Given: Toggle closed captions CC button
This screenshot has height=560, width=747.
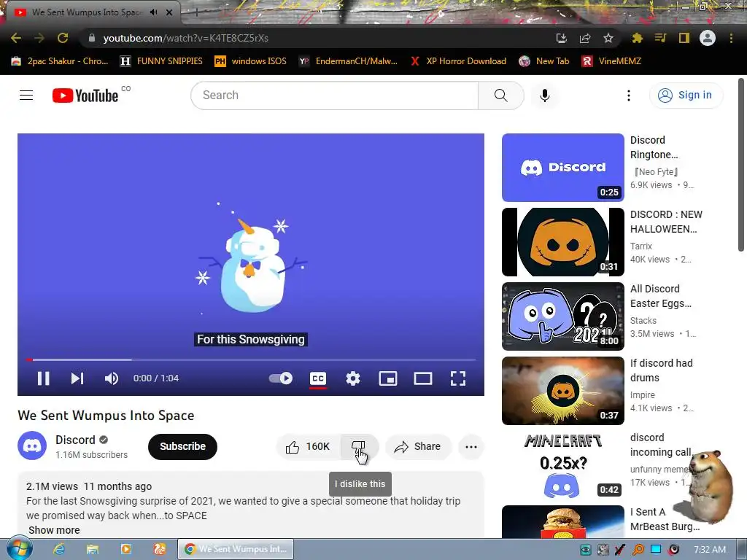Looking at the screenshot, I should [318, 378].
